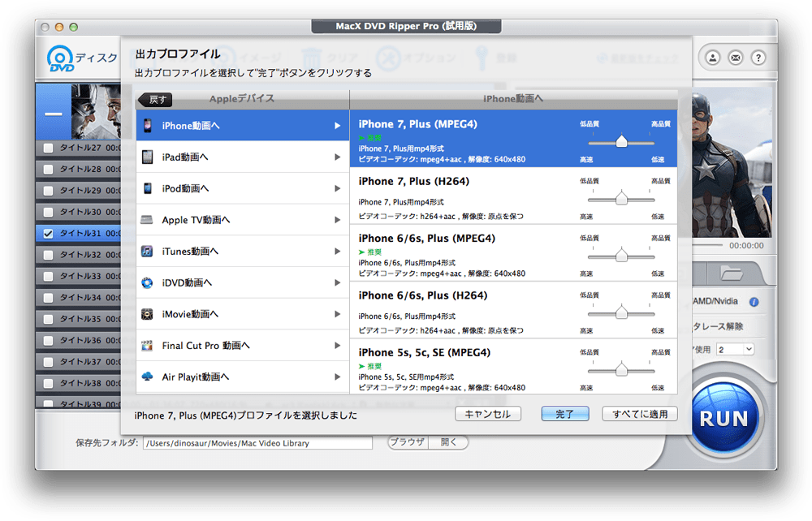The image size is (812, 521).
Task: Toggle checkbox for タイトル28
Action: click(x=48, y=169)
